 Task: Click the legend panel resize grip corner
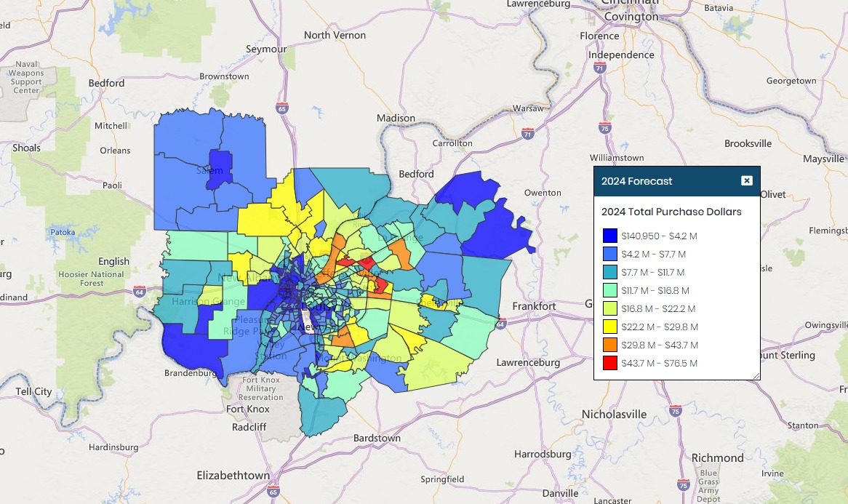tap(756, 376)
